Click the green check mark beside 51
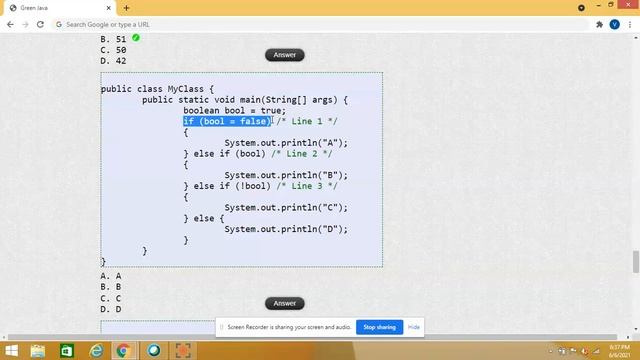This screenshot has width=640, height=360. 136,38
